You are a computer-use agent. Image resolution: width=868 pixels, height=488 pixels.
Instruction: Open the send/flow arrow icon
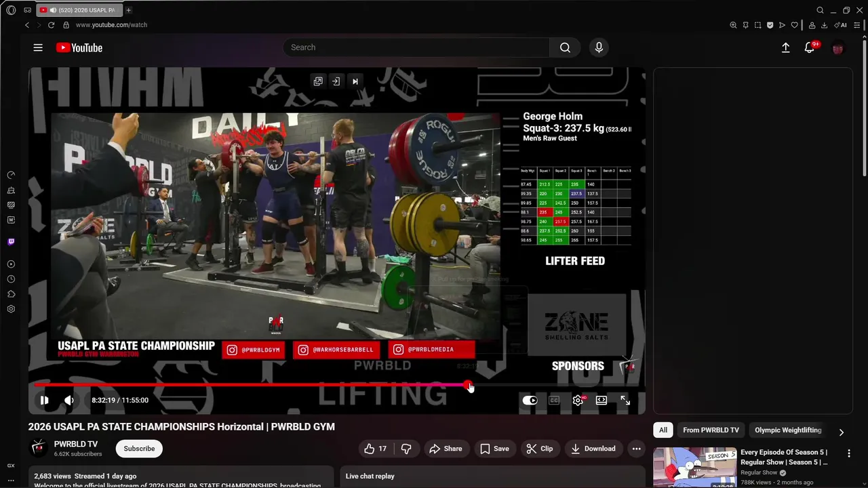coord(782,25)
